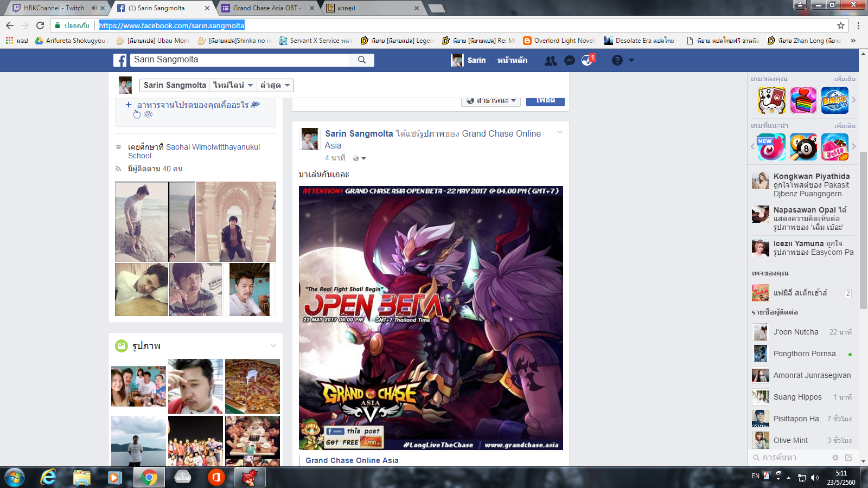The image size is (868, 488).
Task: Click เพิ่มเติม beside เกมที่แนะนำ
Action: click(x=845, y=126)
